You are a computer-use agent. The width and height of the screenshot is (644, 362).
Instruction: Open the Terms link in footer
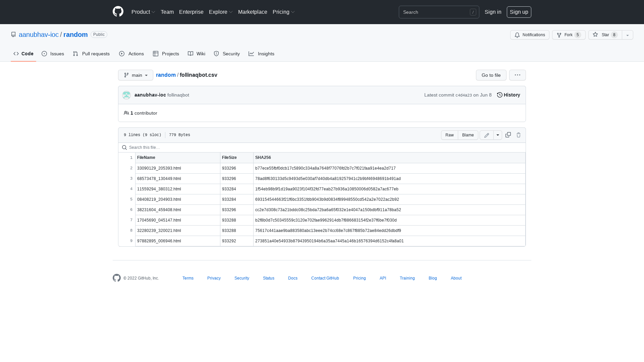[188, 278]
